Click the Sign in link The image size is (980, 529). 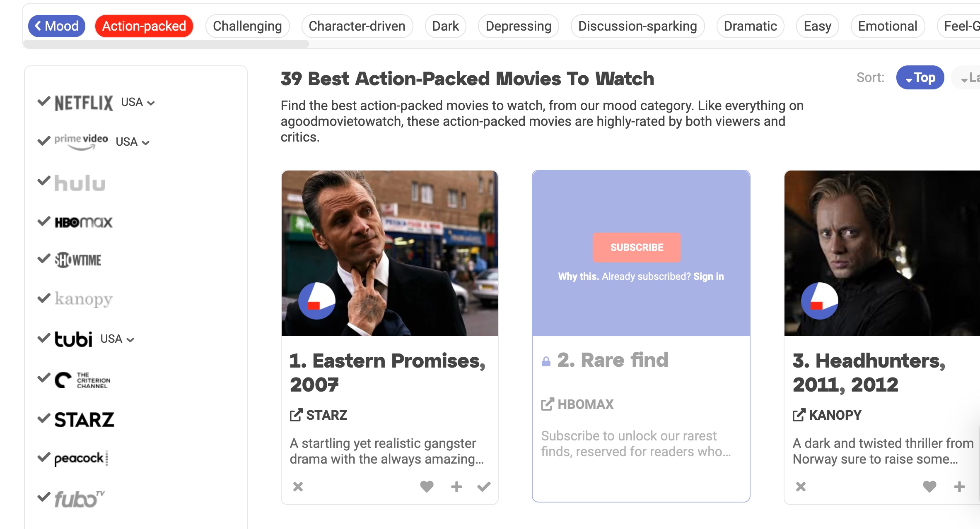[x=708, y=276]
